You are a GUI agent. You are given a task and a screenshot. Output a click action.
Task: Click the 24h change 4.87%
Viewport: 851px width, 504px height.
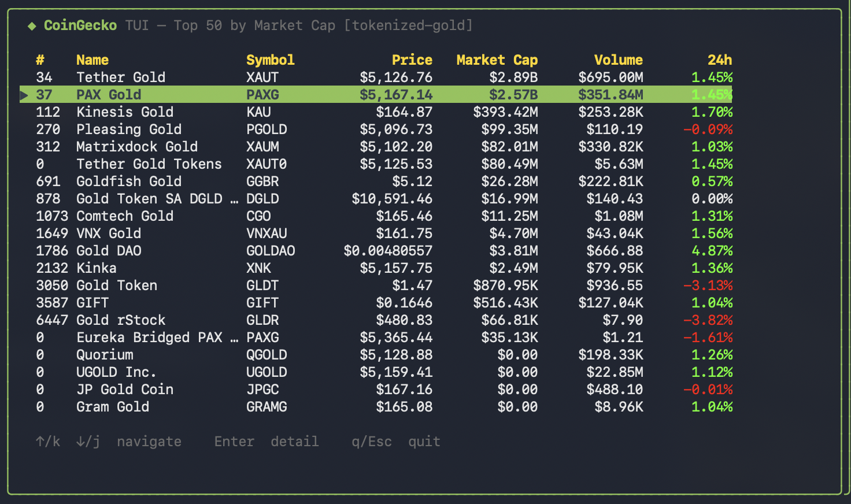click(712, 251)
